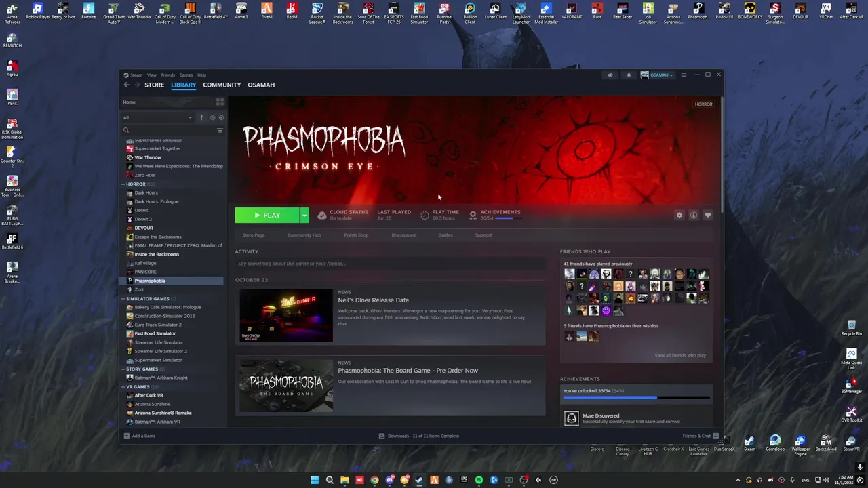This screenshot has width=868, height=488.
Task: Click View all friends who play
Action: tap(680, 355)
